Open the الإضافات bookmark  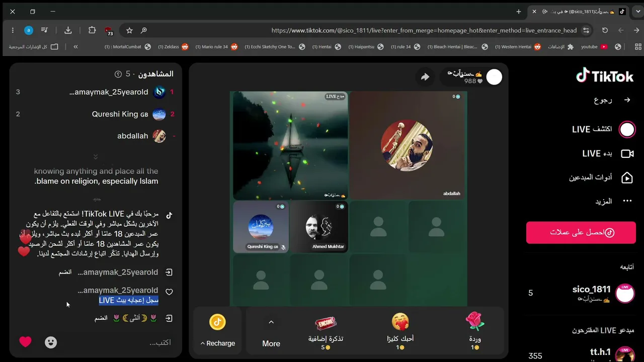click(560, 47)
